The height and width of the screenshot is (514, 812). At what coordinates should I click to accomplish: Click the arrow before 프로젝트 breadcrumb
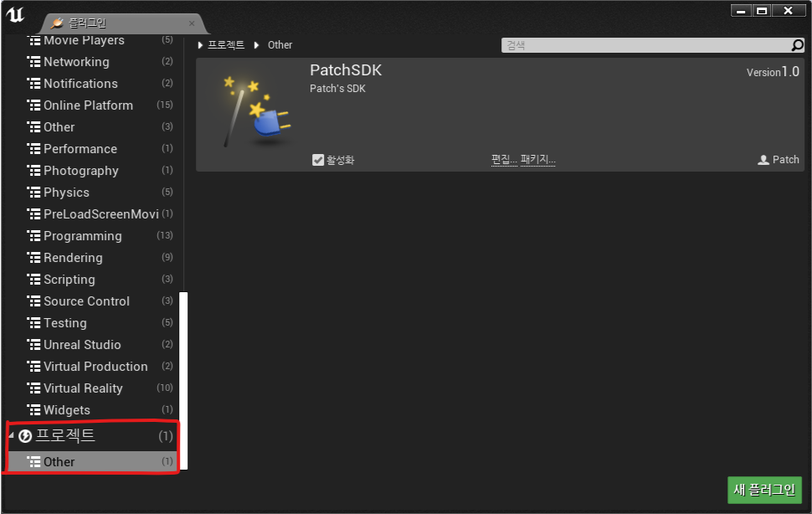(200, 45)
